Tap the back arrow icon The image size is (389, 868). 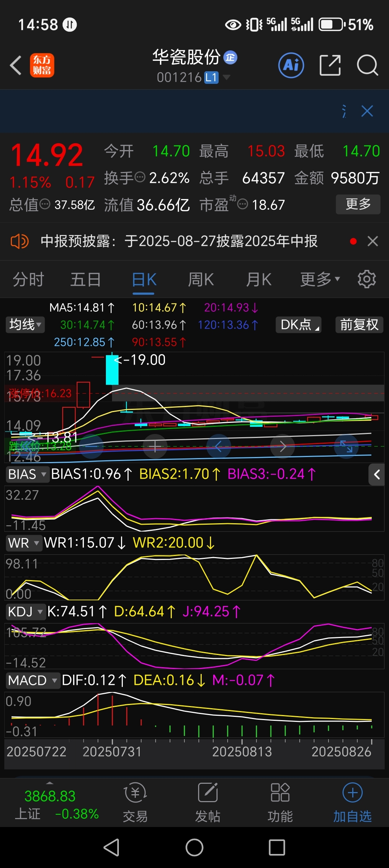coord(16,65)
